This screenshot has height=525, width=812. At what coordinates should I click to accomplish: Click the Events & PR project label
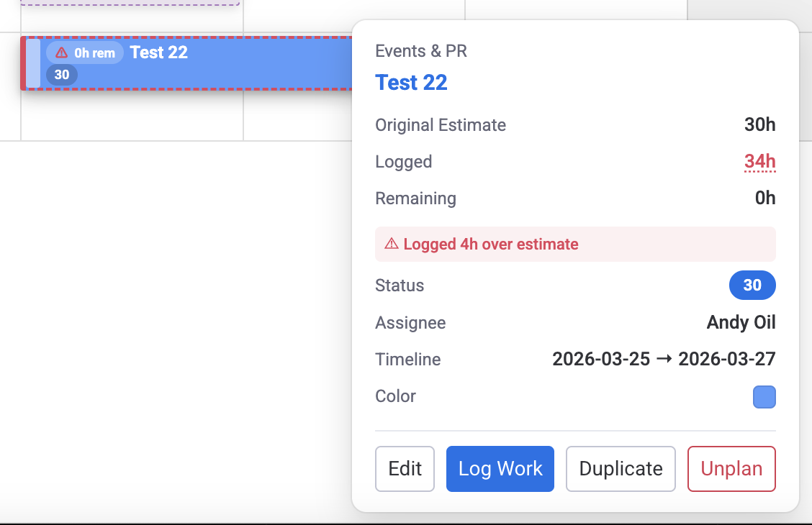(x=420, y=50)
